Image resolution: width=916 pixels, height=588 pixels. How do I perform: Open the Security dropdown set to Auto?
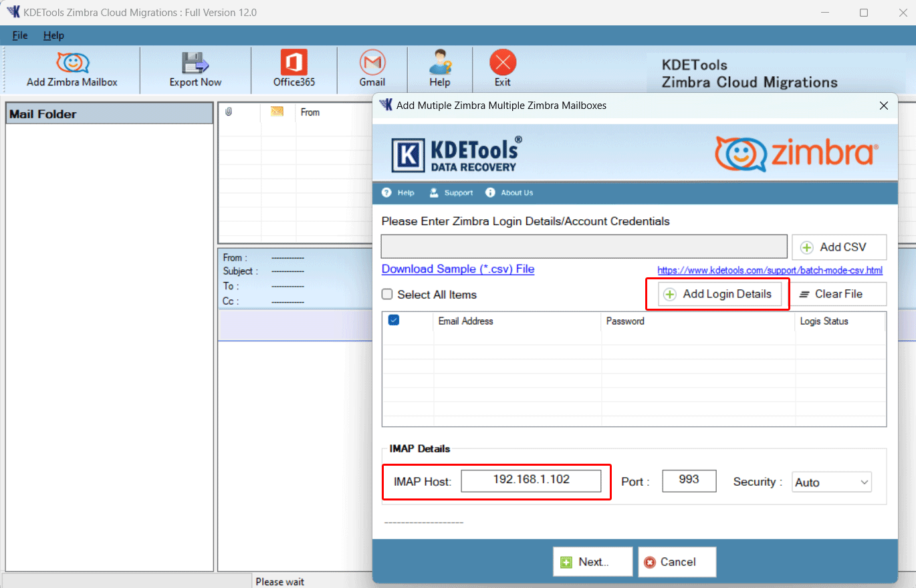coord(831,481)
